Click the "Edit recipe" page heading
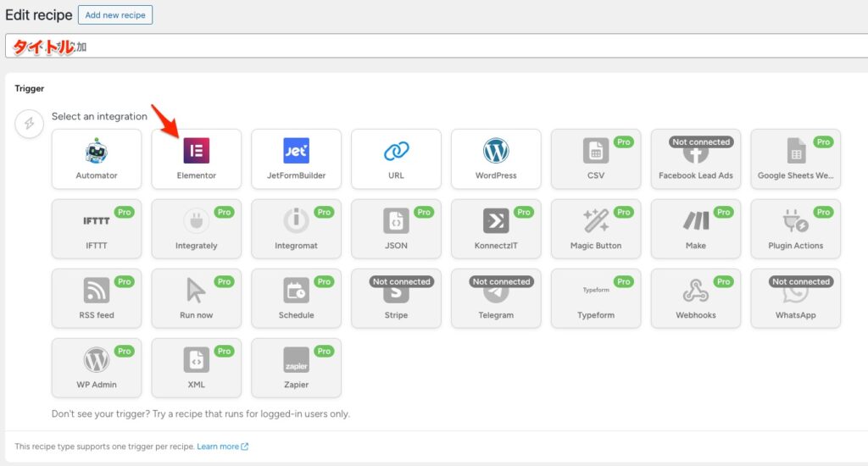The image size is (868, 466). pos(39,15)
